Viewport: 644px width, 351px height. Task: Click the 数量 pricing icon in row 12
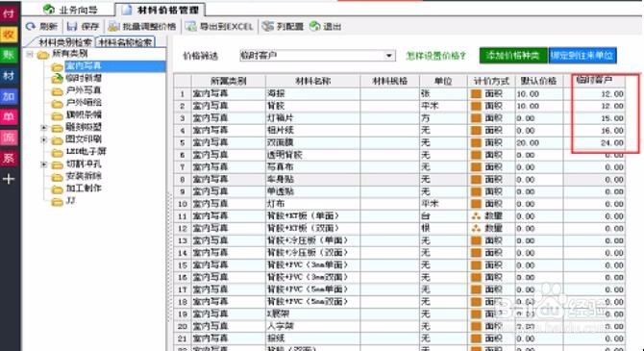point(476,229)
